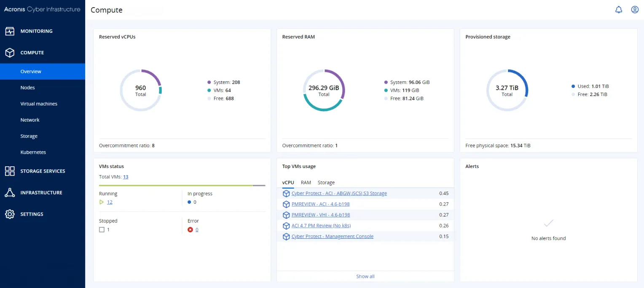The image size is (644, 288).
Task: Open Virtual machines in the sidebar
Action: [39, 104]
